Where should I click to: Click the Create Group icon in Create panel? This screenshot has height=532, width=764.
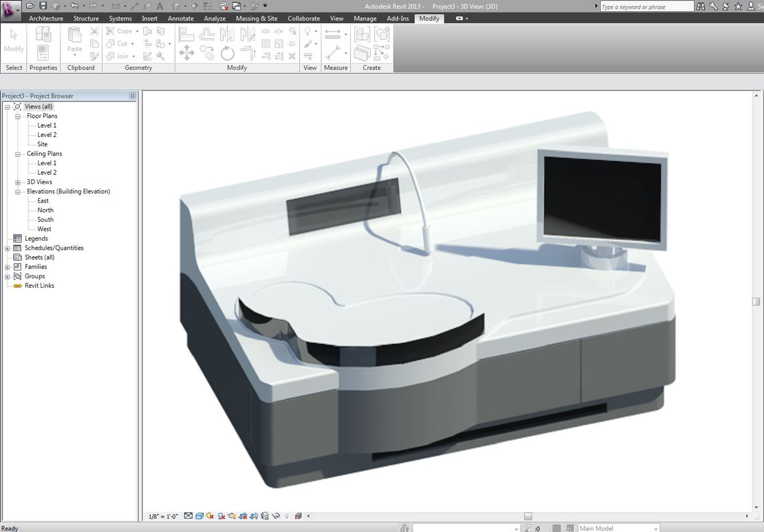pyautogui.click(x=382, y=34)
